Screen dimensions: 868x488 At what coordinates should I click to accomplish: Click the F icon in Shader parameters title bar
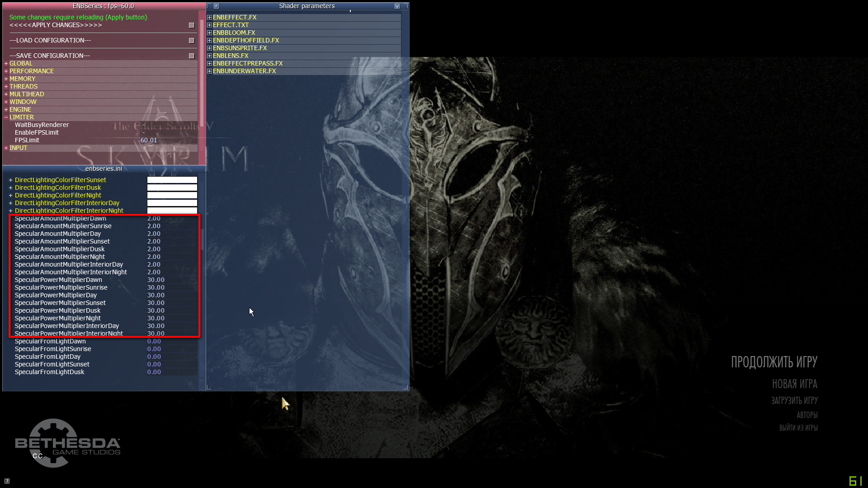(216, 6)
